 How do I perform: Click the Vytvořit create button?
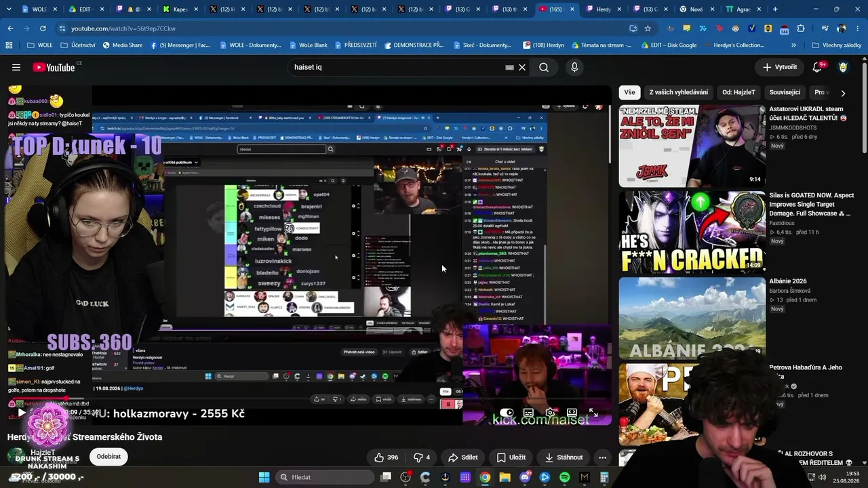pyautogui.click(x=780, y=67)
